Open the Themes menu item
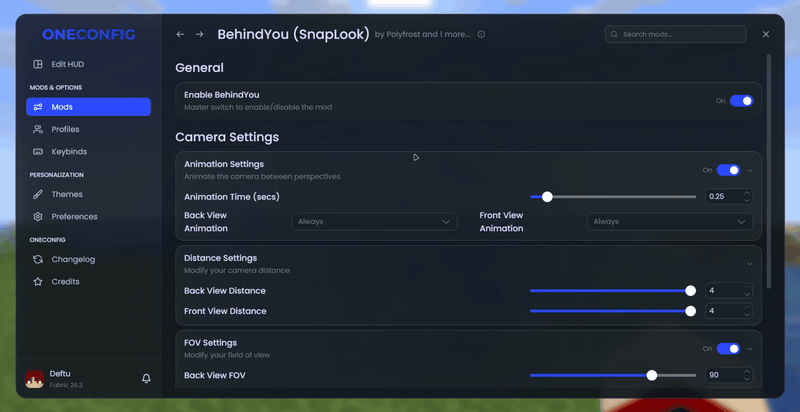 click(x=88, y=194)
